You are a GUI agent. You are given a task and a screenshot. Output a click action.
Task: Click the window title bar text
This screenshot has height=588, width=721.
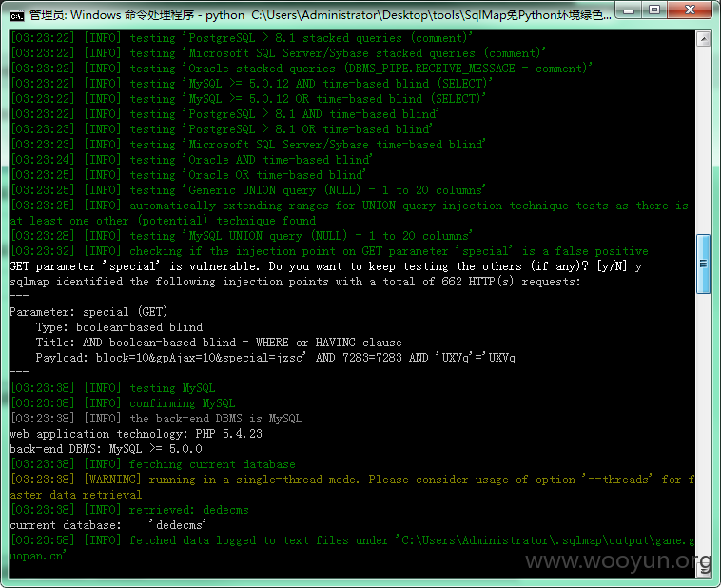pyautogui.click(x=321, y=15)
